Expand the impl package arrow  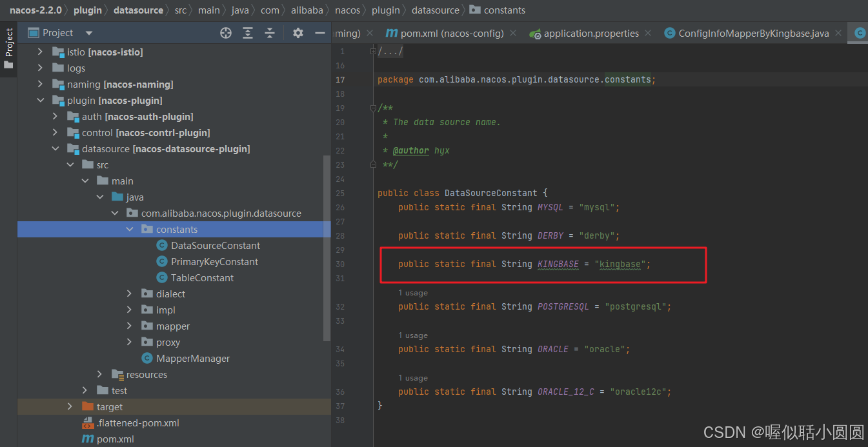coord(130,310)
